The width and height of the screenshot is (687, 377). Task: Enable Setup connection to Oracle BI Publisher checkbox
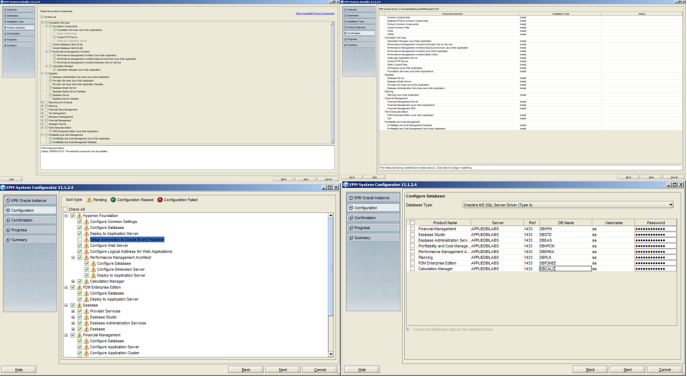tap(80, 240)
